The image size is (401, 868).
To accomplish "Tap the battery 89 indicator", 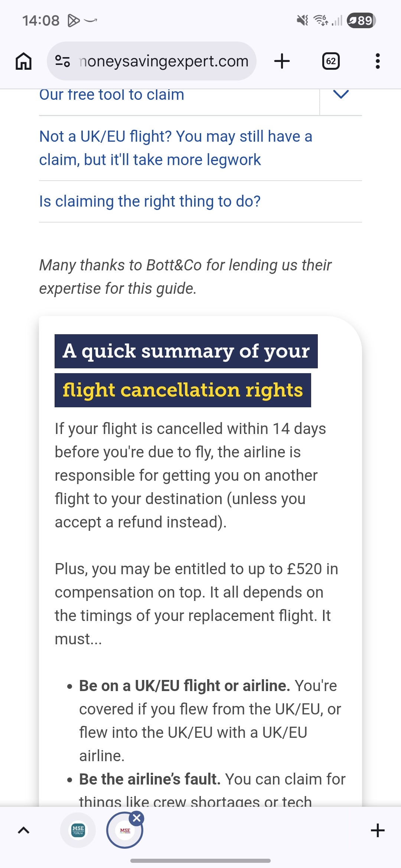I will click(361, 20).
